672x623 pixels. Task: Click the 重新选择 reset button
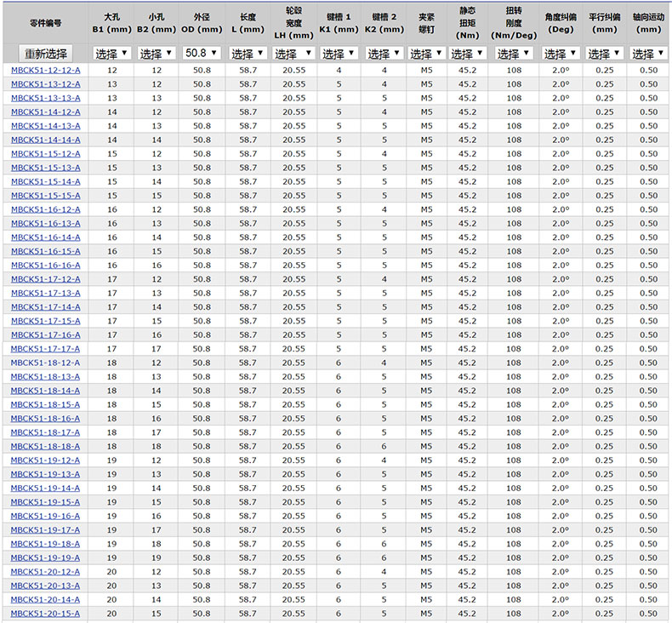45,54
